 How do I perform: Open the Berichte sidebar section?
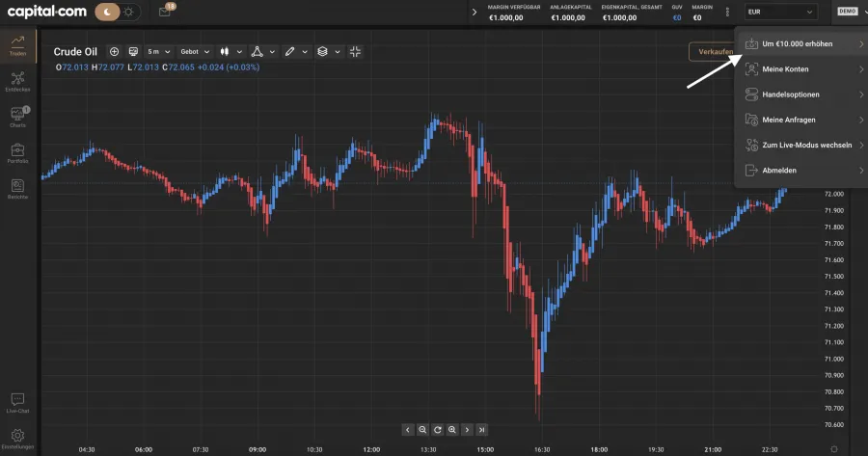point(17,189)
